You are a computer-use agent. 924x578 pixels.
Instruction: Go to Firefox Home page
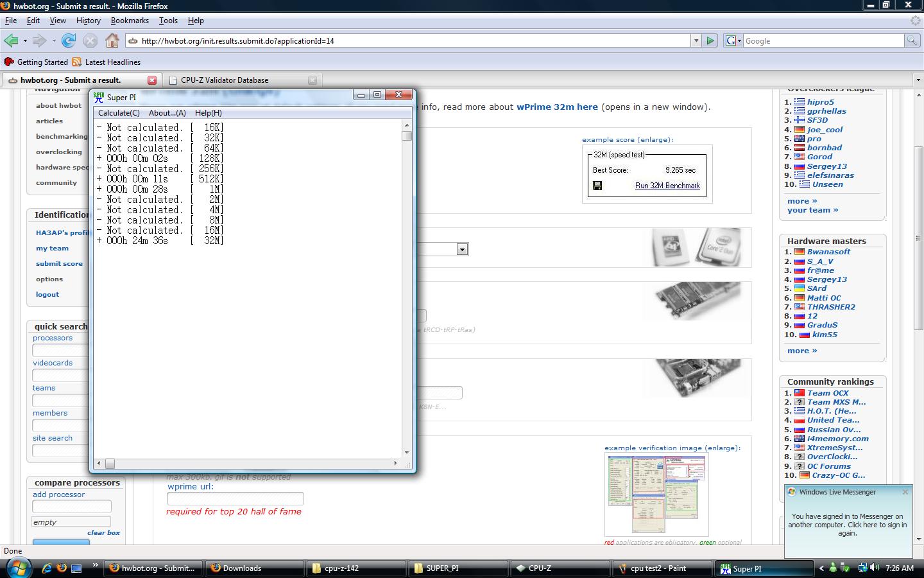click(x=112, y=40)
